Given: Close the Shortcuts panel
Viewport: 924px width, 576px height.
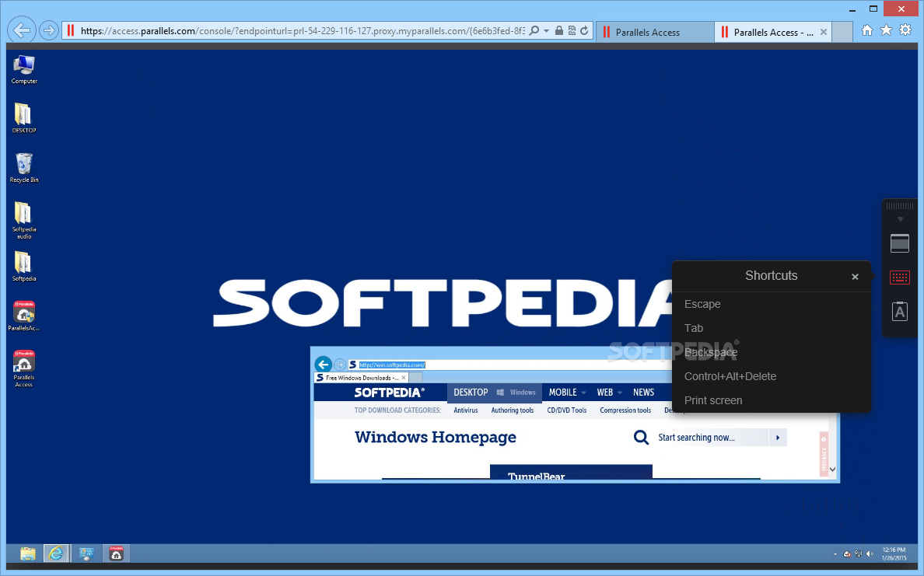Looking at the screenshot, I should click(855, 277).
